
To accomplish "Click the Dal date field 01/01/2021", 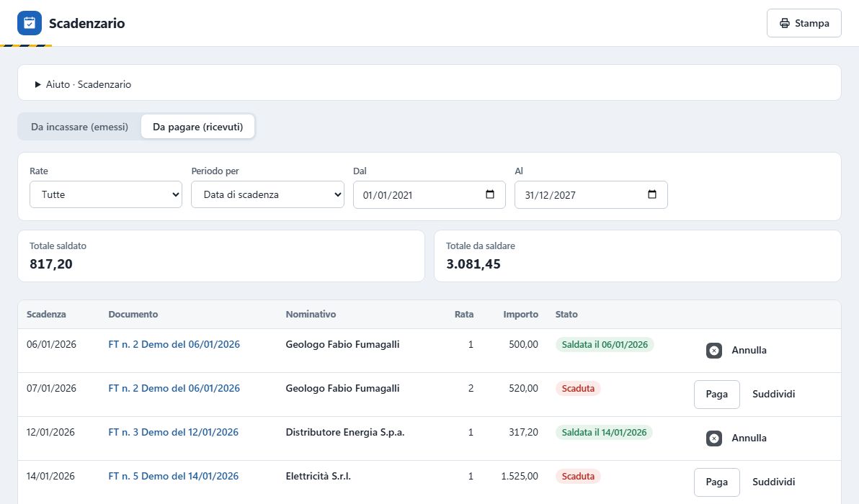I will coord(429,194).
